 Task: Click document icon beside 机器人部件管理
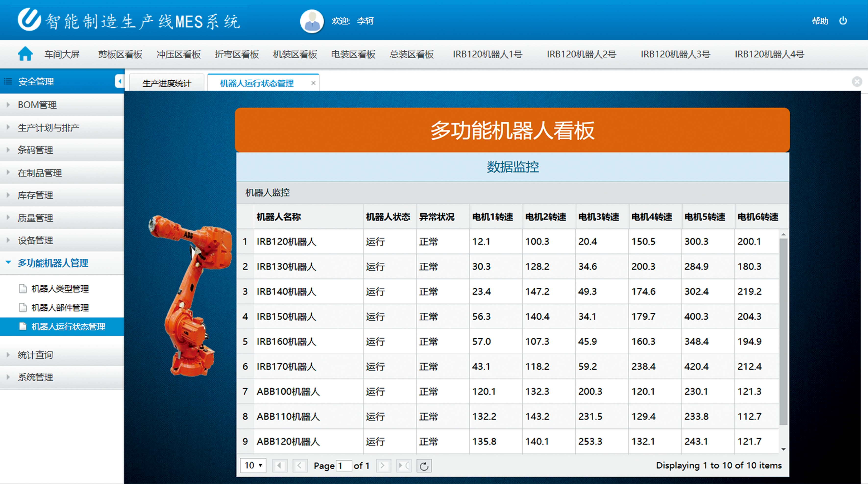23,307
